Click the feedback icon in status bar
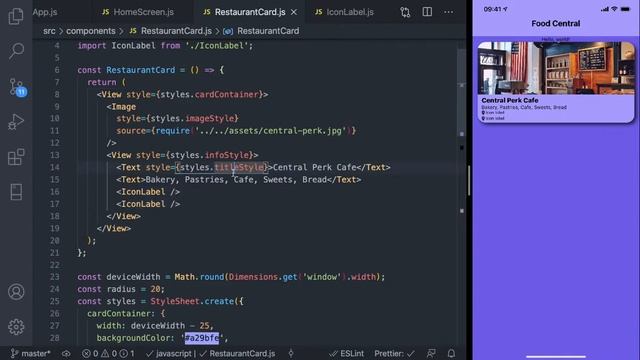Screen dimensions: 640x360 (x=431, y=353)
